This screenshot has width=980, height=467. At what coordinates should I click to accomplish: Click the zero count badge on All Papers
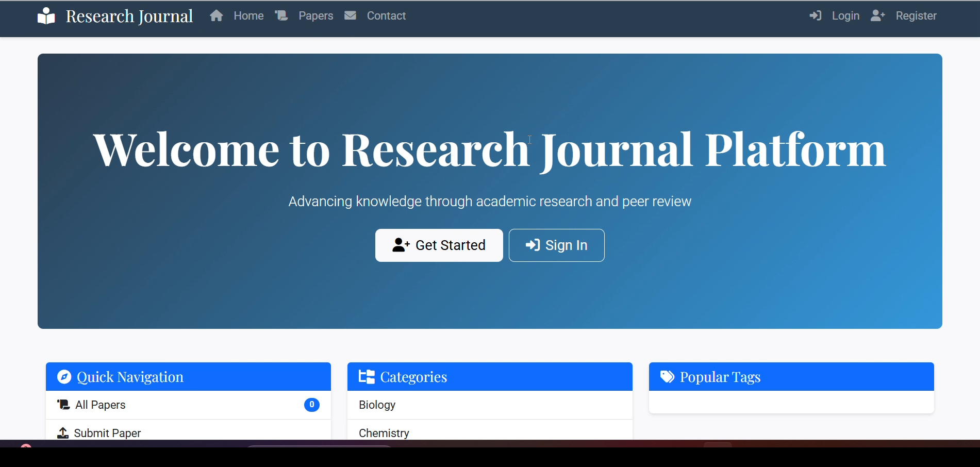(311, 405)
